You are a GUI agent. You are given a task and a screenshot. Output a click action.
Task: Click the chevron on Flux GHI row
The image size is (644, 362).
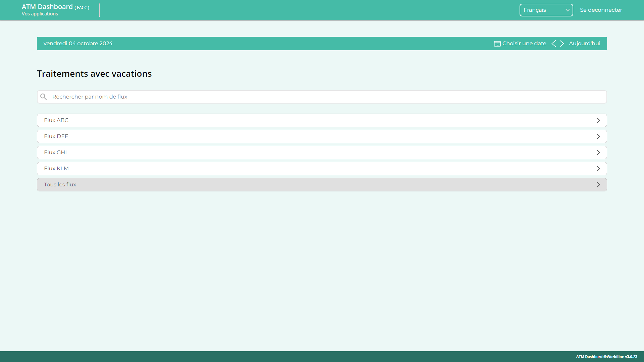coord(598,153)
